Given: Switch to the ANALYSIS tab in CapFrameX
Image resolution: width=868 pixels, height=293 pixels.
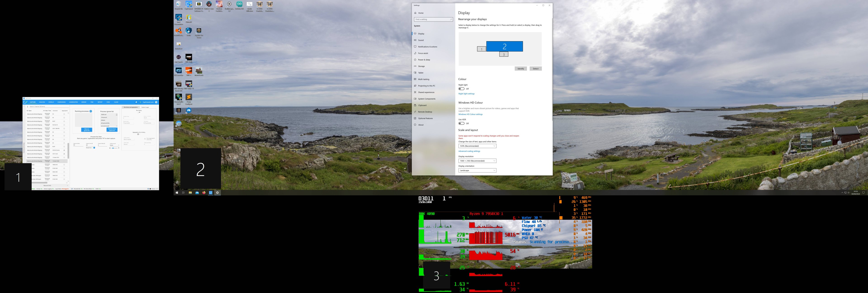Looking at the screenshot, I should pos(42,102).
